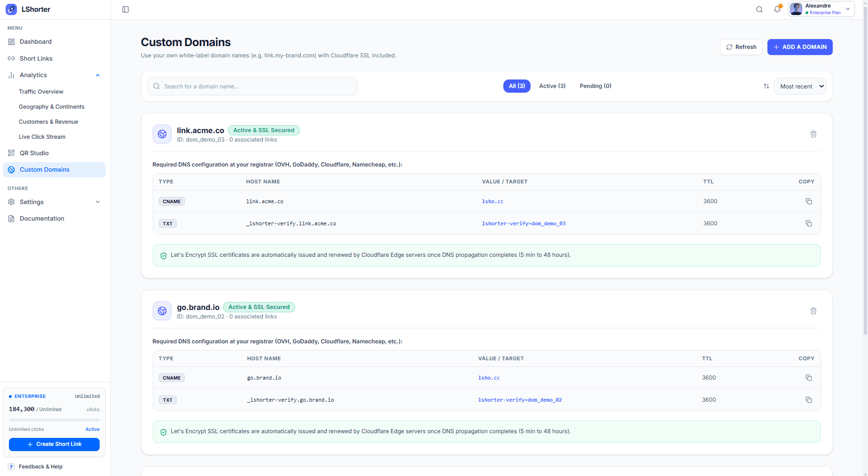Image resolution: width=868 pixels, height=476 pixels.
Task: Open the notifications bell
Action: pyautogui.click(x=777, y=9)
